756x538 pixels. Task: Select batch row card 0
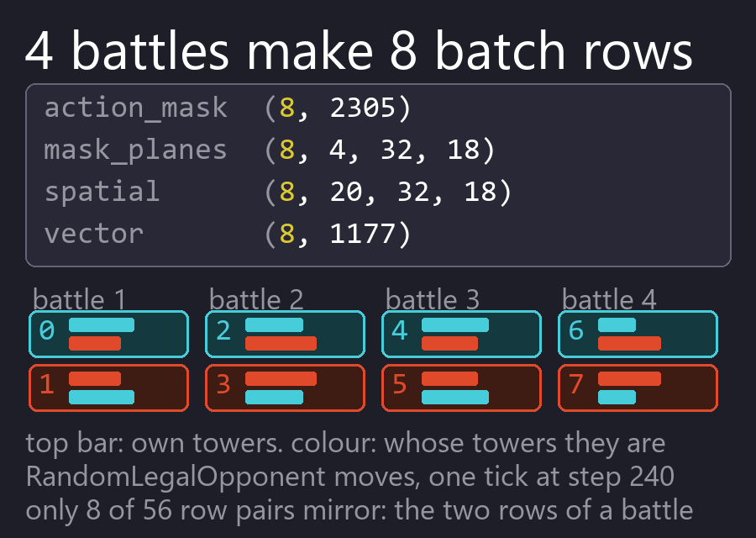(x=108, y=334)
